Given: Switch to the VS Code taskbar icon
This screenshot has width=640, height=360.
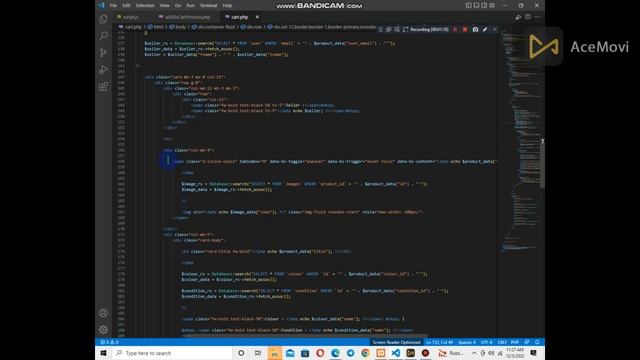Looking at the screenshot, I should coord(396,353).
